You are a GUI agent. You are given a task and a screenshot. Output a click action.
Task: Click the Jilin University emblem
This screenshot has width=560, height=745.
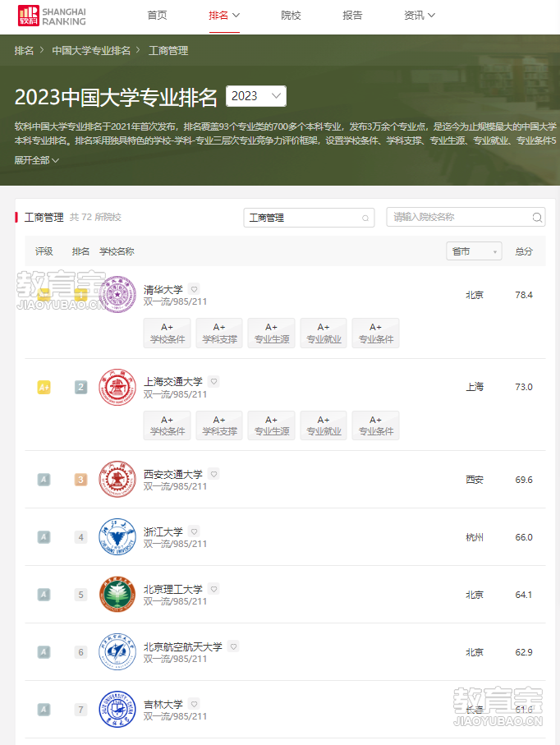point(117,710)
